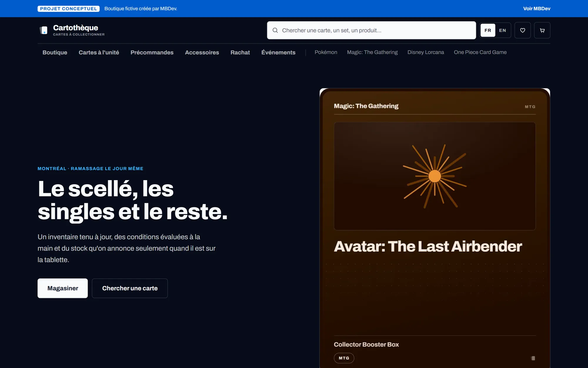This screenshot has height=368, width=588.
Task: Click the search magnifier icon
Action: (x=275, y=30)
